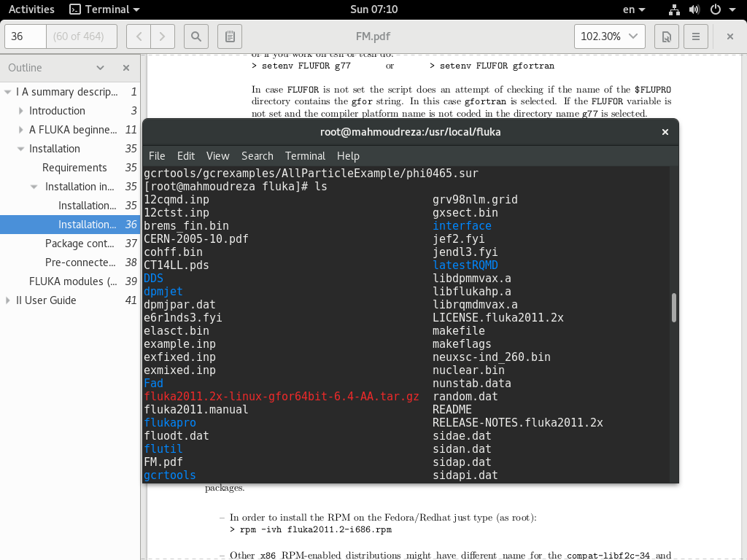Image resolution: width=747 pixels, height=560 pixels.
Task: Open the zoom level 102.30% dropdown
Action: pyautogui.click(x=609, y=36)
